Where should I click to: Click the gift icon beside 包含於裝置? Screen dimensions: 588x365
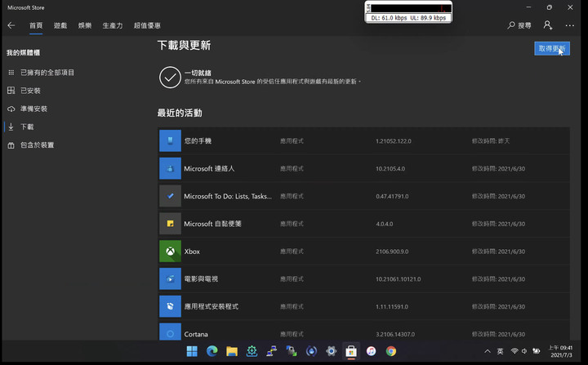click(11, 145)
